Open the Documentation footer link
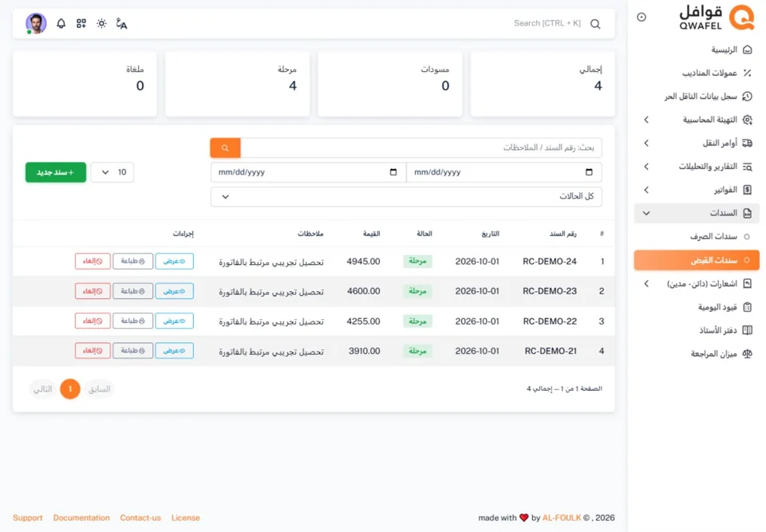The width and height of the screenshot is (766, 532). point(81,518)
